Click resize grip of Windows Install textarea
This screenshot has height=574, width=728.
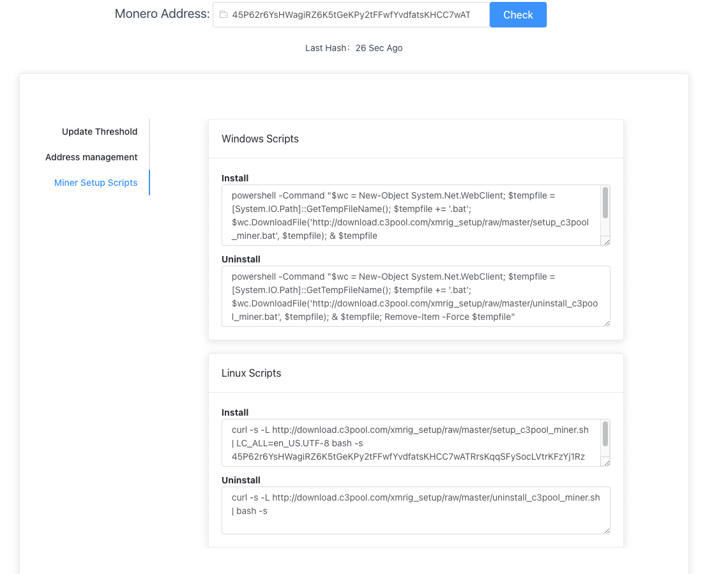coord(607,242)
